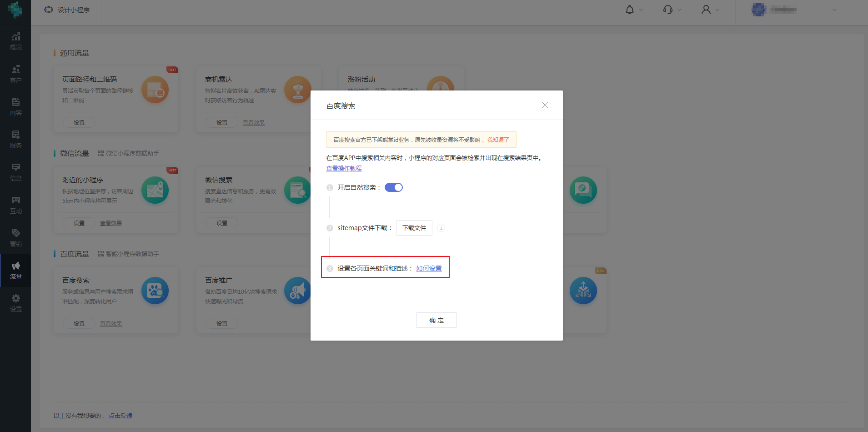Click the green chat card icon at right
The height and width of the screenshot is (432, 868).
point(583,190)
